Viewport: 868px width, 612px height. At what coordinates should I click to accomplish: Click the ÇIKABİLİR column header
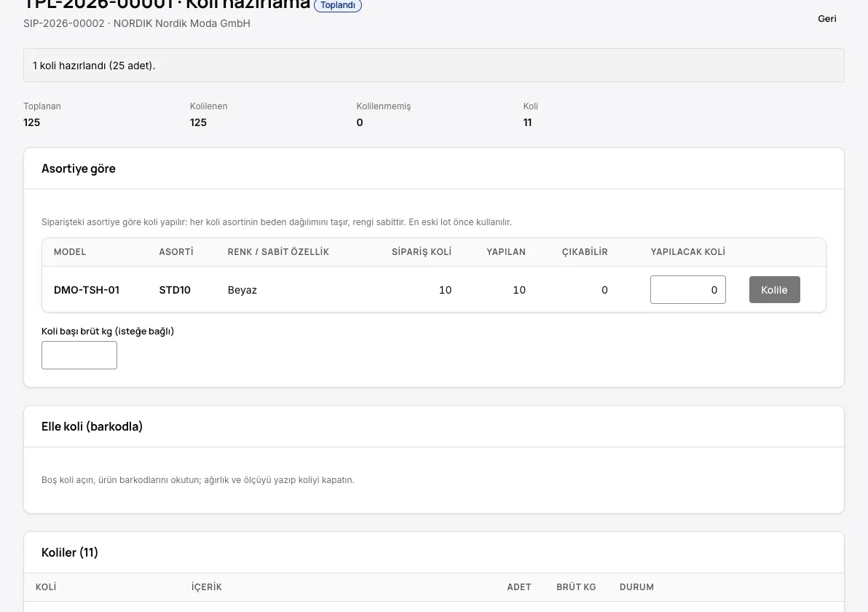click(585, 252)
